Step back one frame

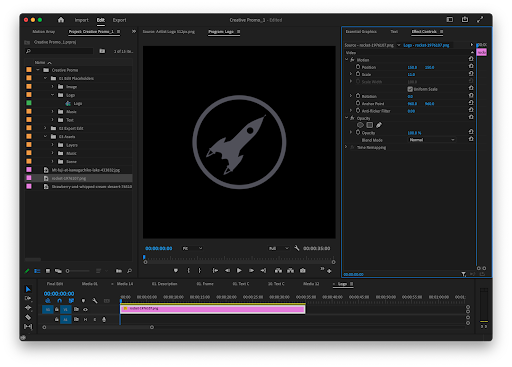click(227, 271)
